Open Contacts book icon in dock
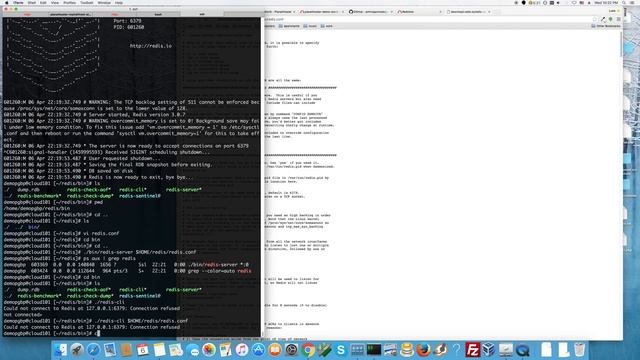 (x=126, y=350)
